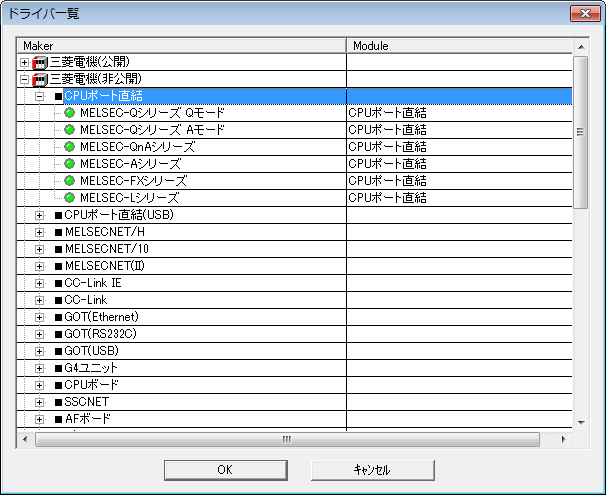Expand the 三菱電機(公開) tree node
Screen dimensions: 606x495
24,62
